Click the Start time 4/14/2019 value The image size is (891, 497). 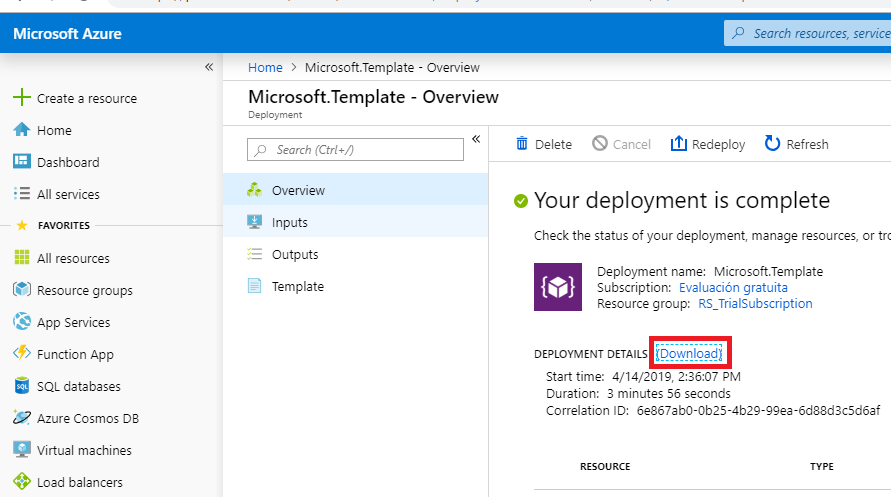pos(676,377)
